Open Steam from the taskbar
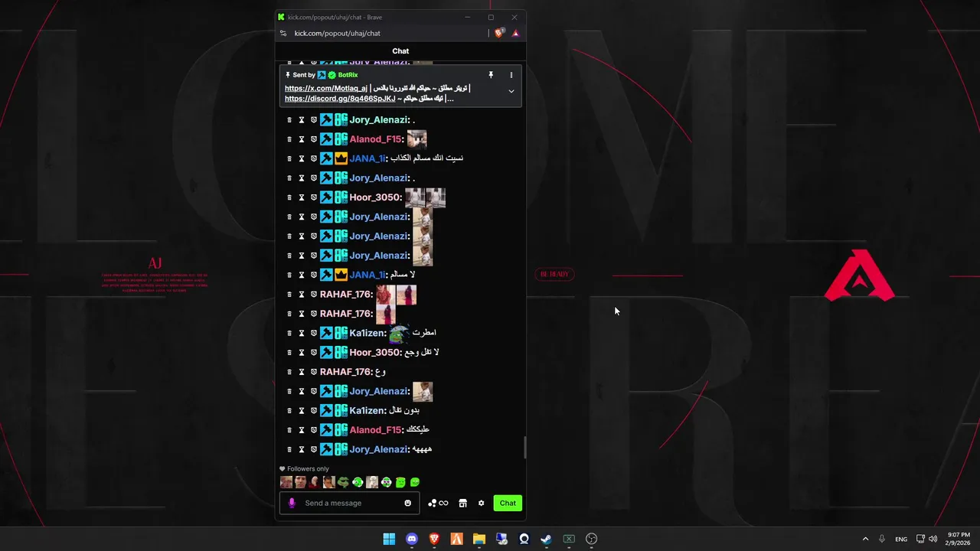This screenshot has width=980, height=551. 546,539
